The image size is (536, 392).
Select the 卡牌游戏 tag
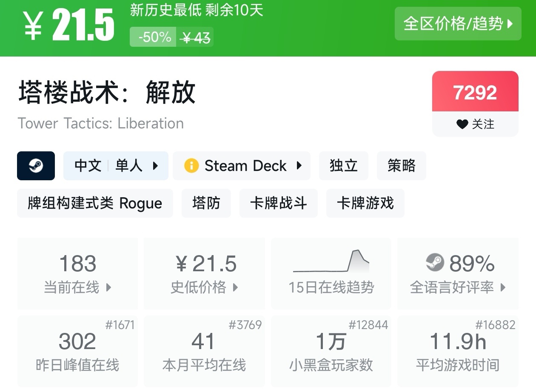(x=365, y=203)
